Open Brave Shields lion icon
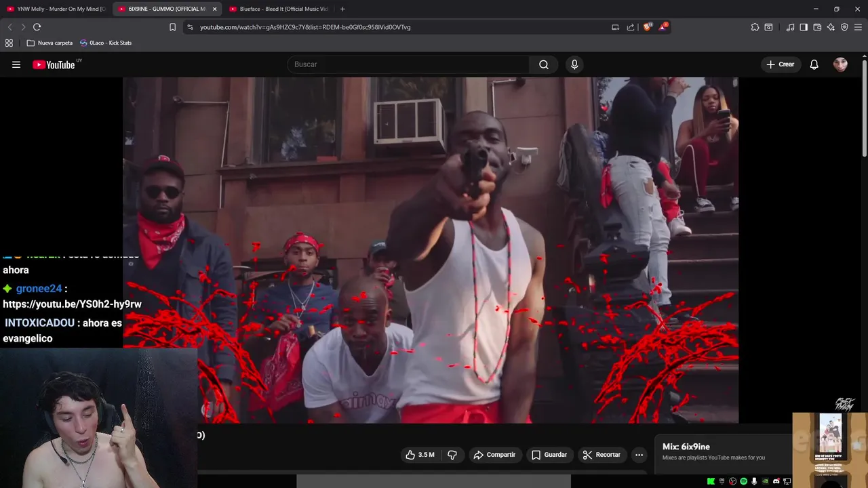 647,27
